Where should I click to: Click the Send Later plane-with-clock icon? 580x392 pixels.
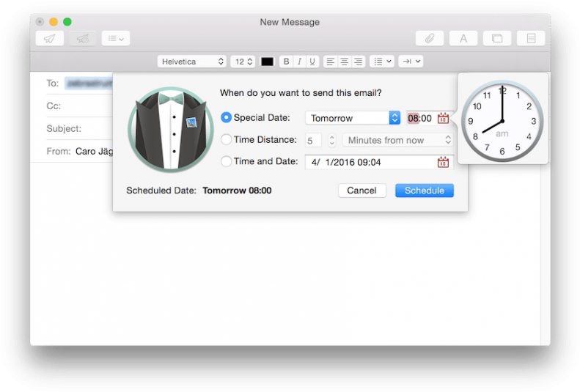[x=83, y=38]
